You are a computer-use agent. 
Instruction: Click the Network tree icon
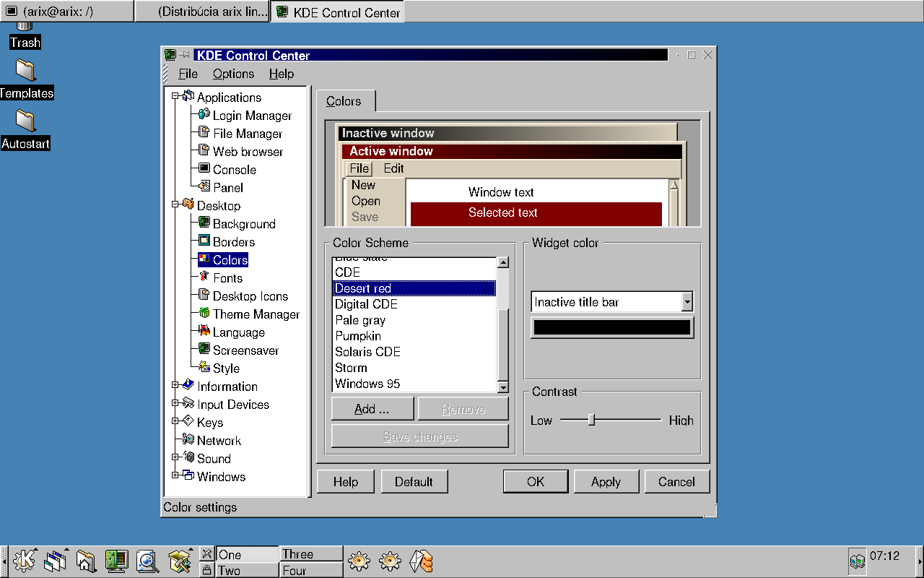coord(188,440)
